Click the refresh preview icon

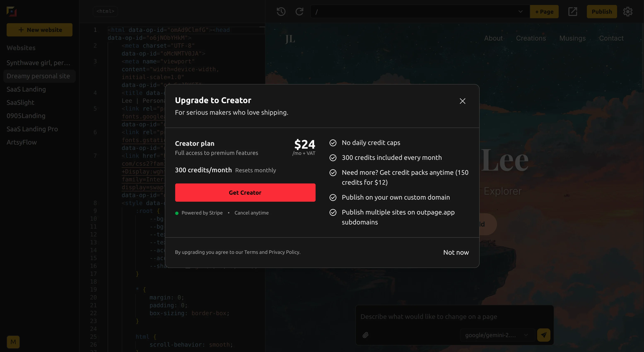(299, 12)
